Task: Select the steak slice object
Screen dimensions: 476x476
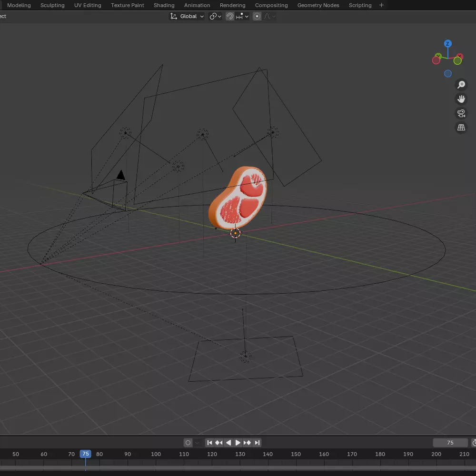Action: click(x=238, y=198)
